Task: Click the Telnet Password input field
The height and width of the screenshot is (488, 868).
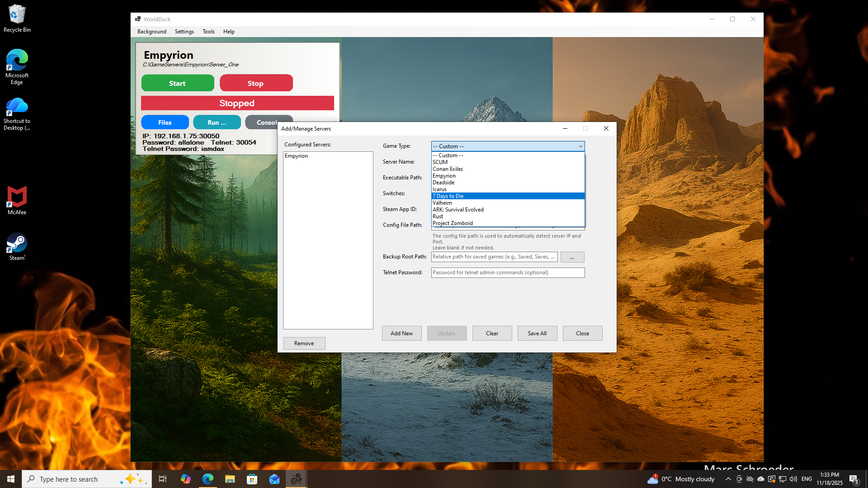Action: (x=507, y=272)
